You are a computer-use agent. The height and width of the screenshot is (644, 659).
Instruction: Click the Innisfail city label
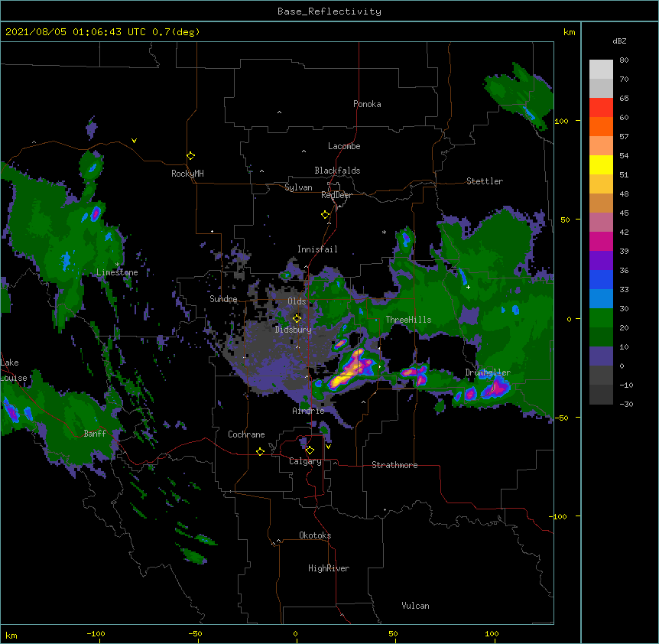click(317, 249)
